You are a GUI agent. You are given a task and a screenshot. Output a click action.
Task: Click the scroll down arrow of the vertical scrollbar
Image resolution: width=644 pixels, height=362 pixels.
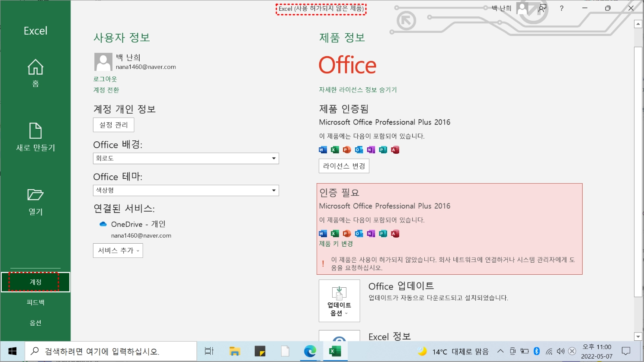click(638, 337)
